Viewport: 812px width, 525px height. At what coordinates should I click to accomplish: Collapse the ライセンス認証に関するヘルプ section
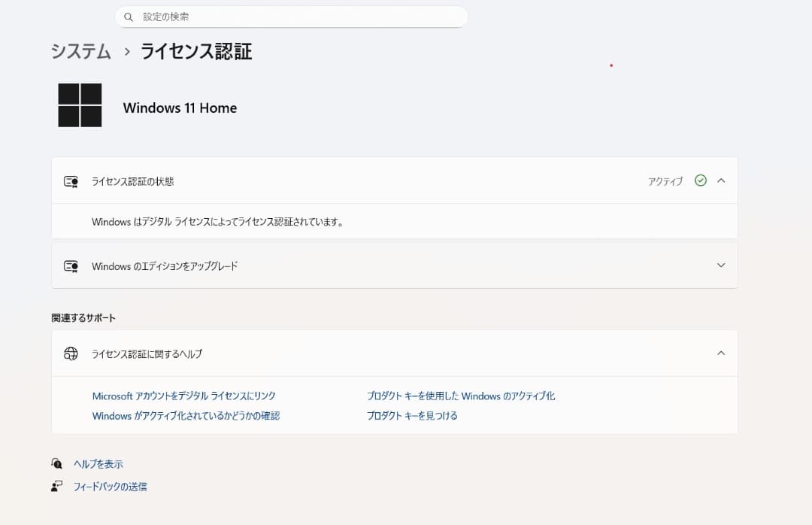coord(720,353)
